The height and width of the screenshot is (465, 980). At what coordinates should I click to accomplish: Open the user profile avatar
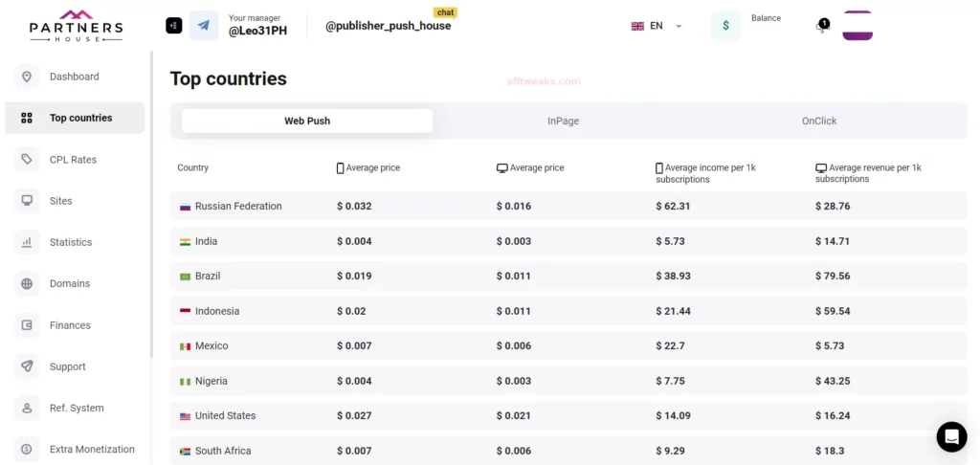tap(857, 26)
